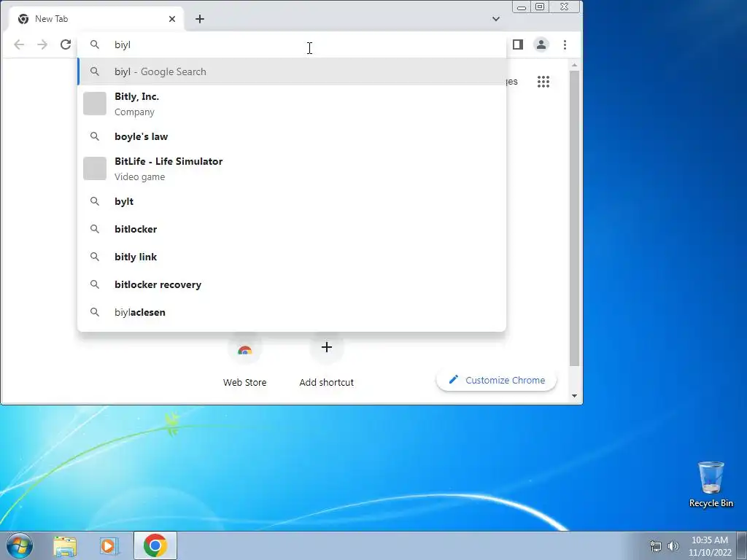Choose the bylt suggestion
This screenshot has height=560, width=747.
pyautogui.click(x=292, y=201)
